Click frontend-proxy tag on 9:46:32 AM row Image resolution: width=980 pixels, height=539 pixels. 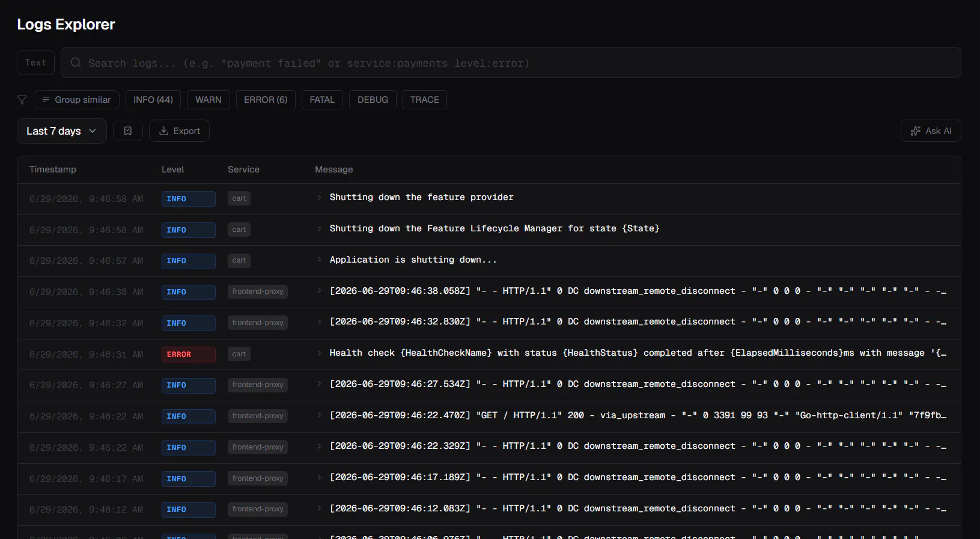click(x=258, y=323)
